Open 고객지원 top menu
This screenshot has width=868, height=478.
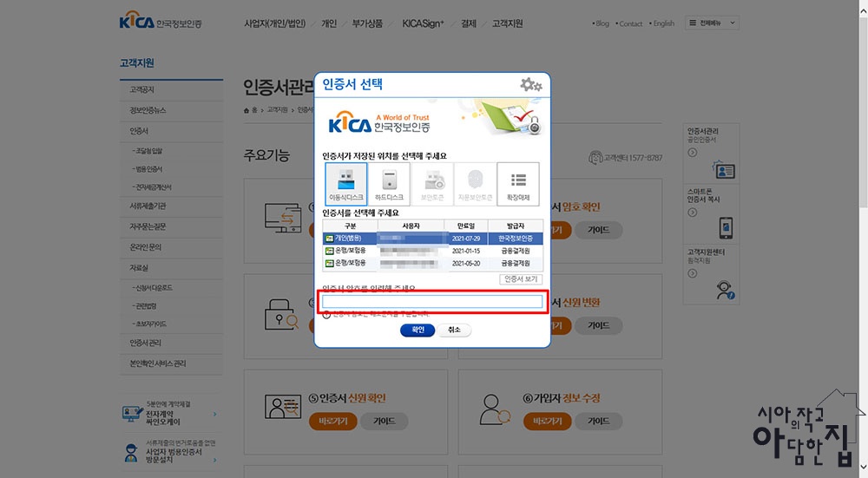[x=507, y=23]
